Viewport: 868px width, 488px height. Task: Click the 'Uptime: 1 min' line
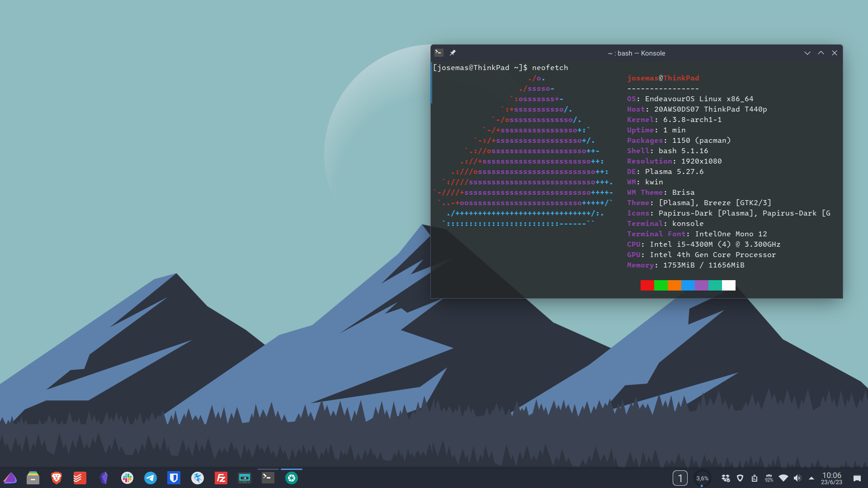pos(656,130)
